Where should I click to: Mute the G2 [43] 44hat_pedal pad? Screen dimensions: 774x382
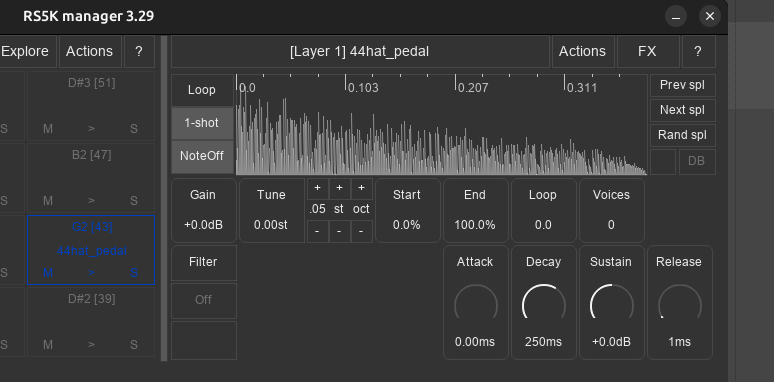tap(48, 273)
